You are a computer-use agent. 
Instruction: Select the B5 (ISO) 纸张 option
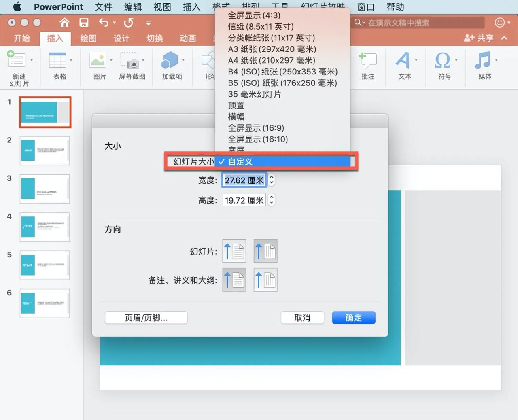[282, 83]
